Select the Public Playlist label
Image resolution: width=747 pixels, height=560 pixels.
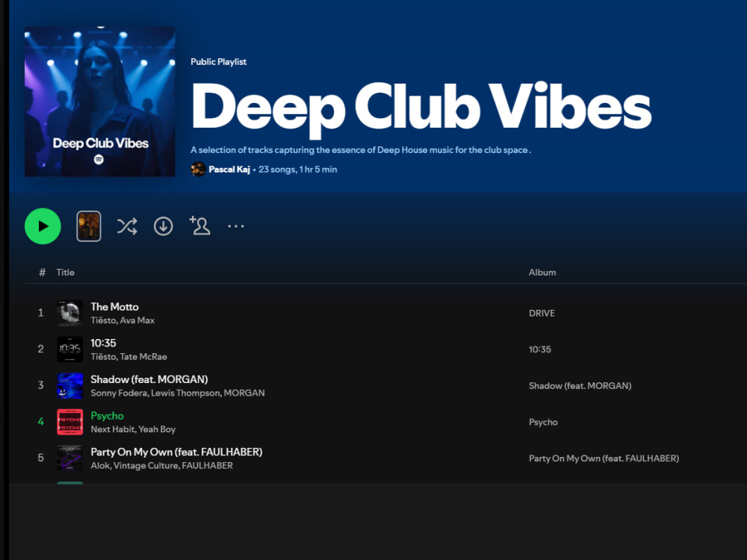point(219,62)
